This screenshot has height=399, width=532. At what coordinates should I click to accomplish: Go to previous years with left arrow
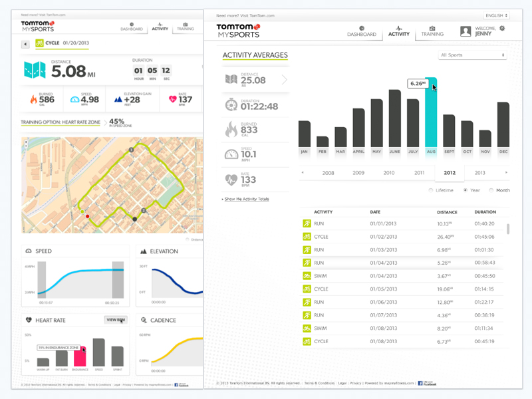(x=303, y=173)
